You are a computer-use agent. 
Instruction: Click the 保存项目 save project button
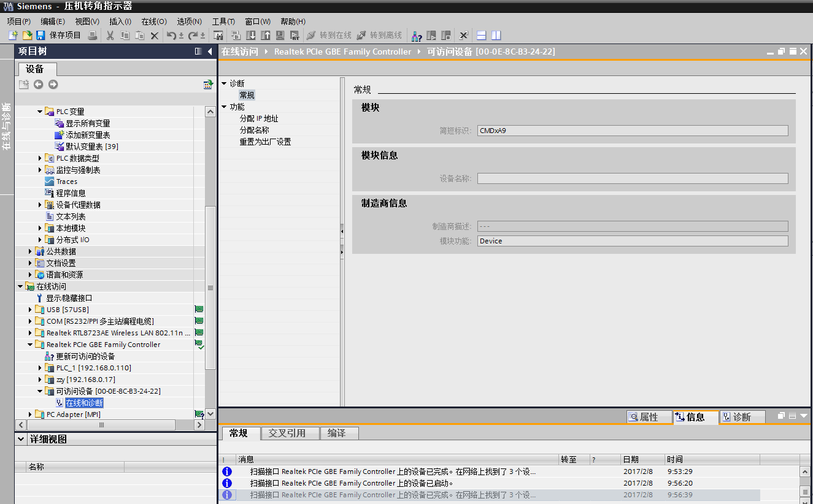tap(58, 36)
